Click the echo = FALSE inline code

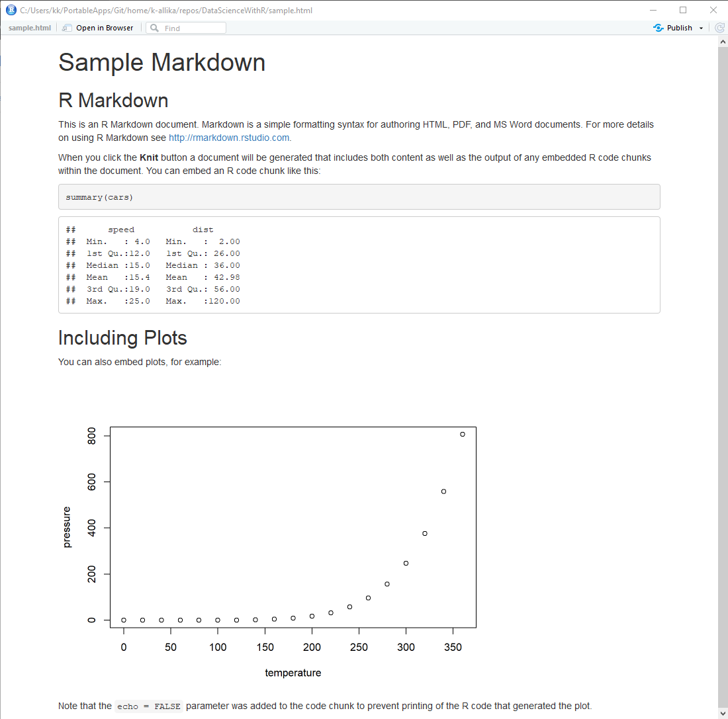pos(148,706)
